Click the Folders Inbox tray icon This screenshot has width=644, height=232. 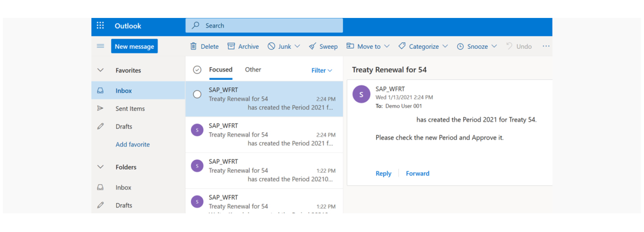point(100,187)
